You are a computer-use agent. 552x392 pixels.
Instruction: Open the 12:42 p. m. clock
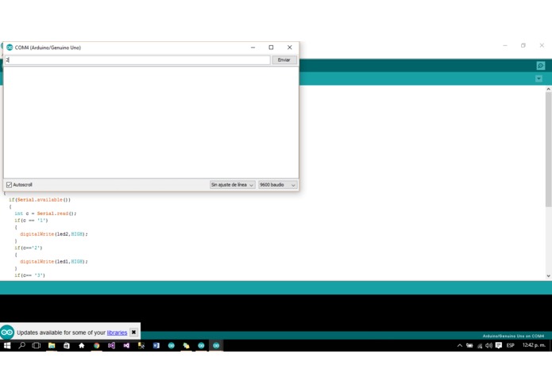click(x=534, y=345)
